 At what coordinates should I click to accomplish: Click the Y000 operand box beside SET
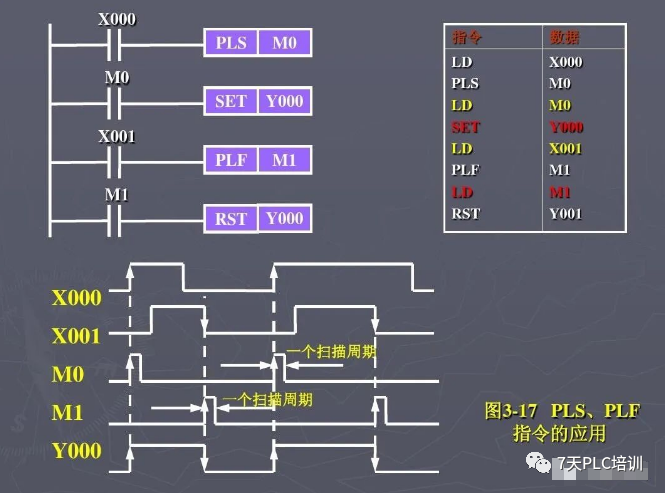pos(285,101)
